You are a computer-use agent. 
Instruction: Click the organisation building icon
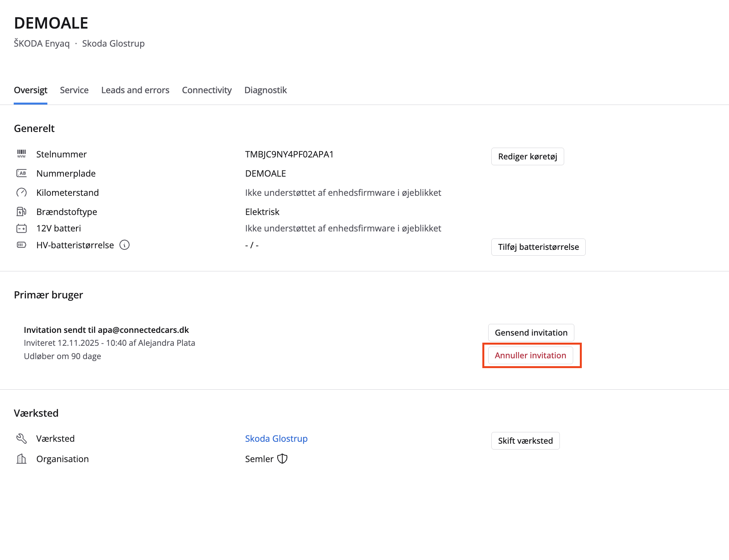click(22, 459)
